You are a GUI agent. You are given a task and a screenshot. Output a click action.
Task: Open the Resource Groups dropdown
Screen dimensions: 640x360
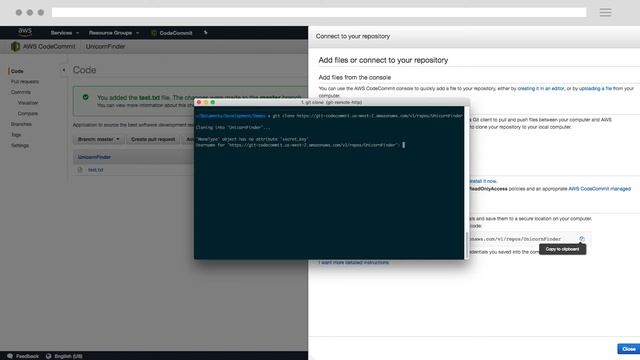[114, 33]
